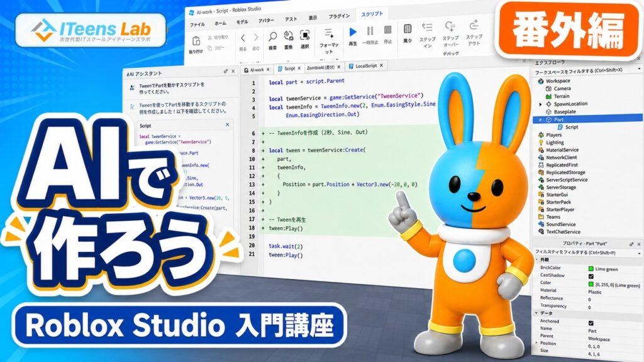Click the Copy (コピー) icon

click(210, 48)
